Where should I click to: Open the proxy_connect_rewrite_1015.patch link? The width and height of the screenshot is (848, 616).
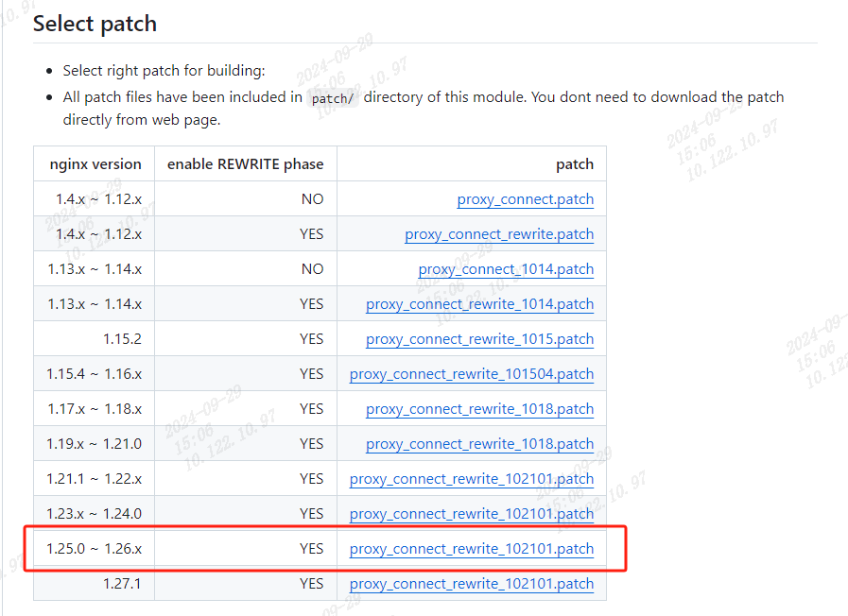point(479,339)
